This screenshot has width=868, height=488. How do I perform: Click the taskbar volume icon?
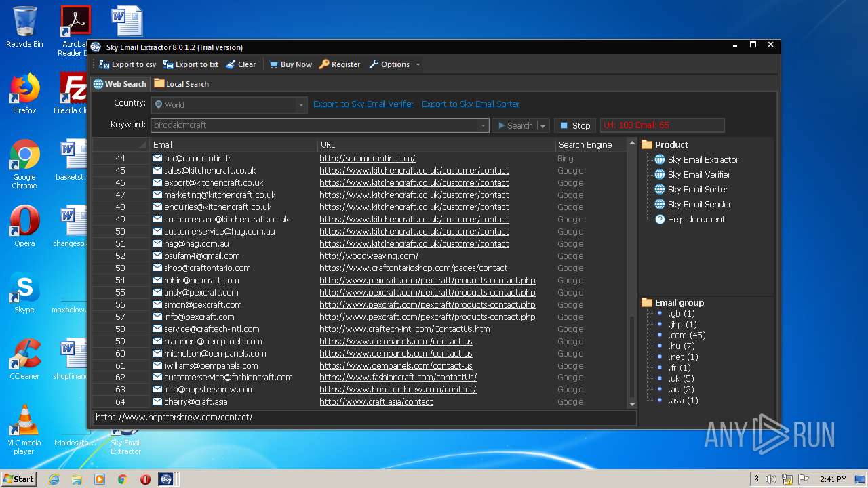(770, 479)
